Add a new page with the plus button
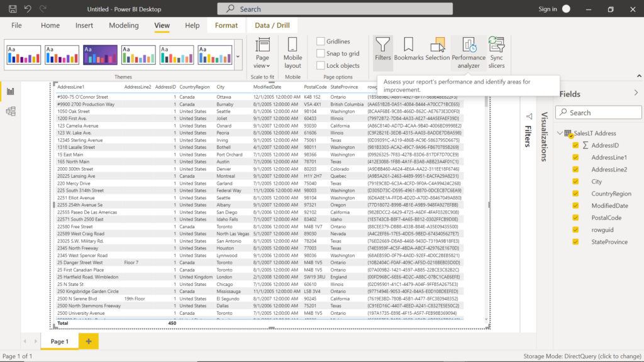Image resolution: width=644 pixels, height=362 pixels. (x=88, y=341)
